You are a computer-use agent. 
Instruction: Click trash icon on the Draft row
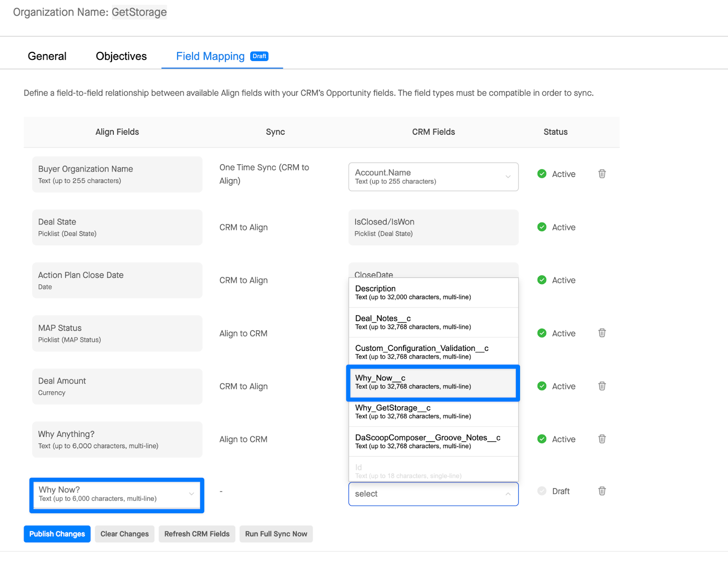coord(602,491)
